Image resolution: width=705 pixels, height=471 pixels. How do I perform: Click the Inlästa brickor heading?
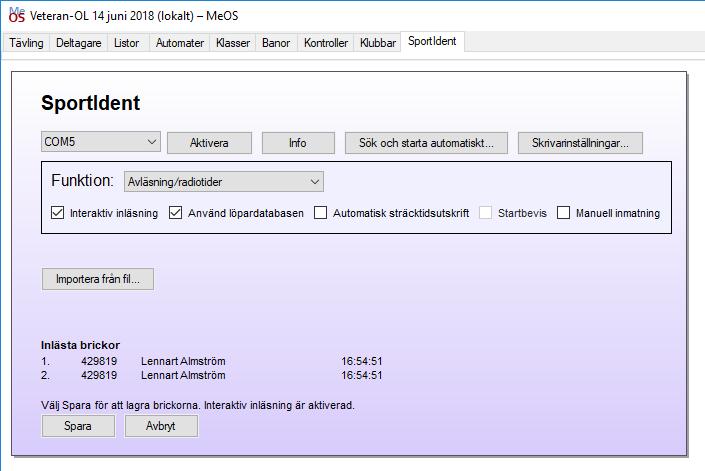(x=80, y=345)
